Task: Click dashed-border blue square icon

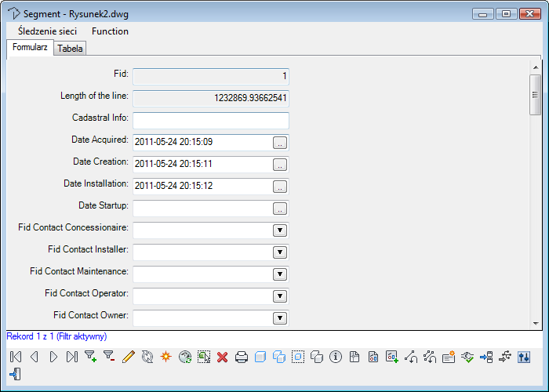Action: pos(298,357)
